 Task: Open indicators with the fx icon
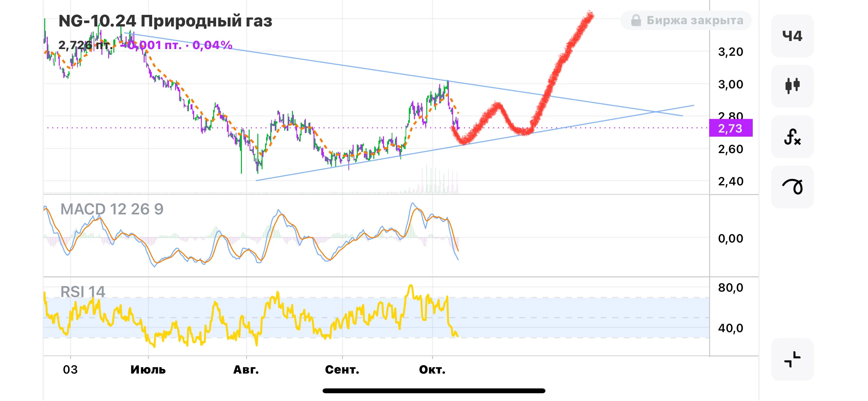click(792, 137)
